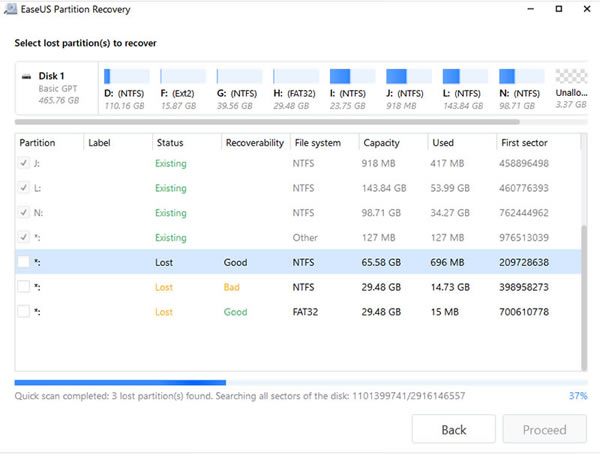This screenshot has width=600, height=454.
Task: Toggle checkbox for existing partition J:
Action: coord(24,163)
